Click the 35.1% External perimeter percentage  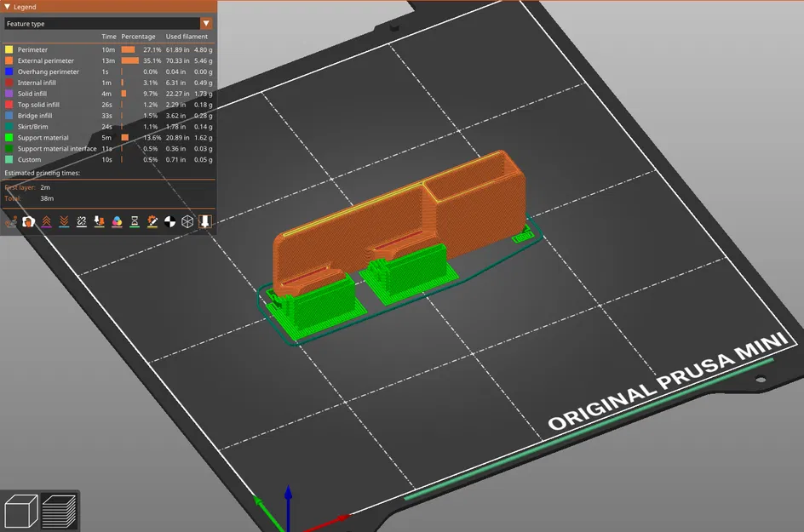[x=152, y=60]
